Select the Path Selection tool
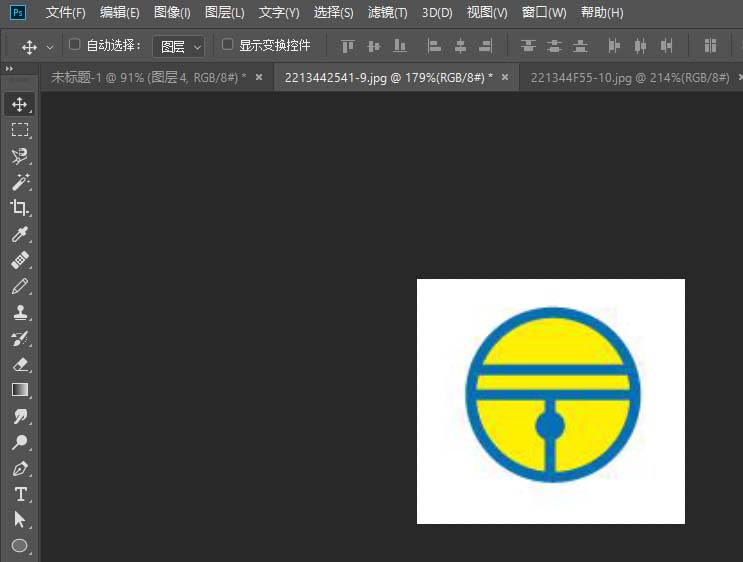This screenshot has width=743, height=562. tap(19, 520)
